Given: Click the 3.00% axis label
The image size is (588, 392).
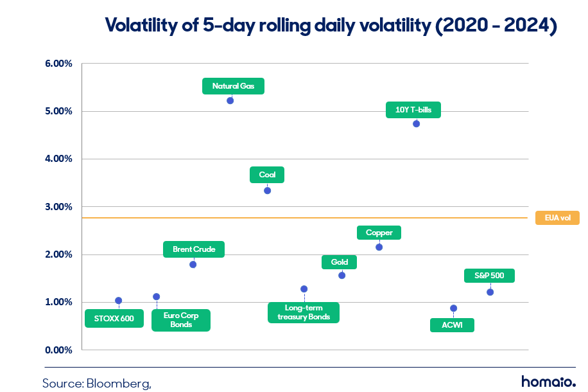Looking at the screenshot, I should 58,207.
